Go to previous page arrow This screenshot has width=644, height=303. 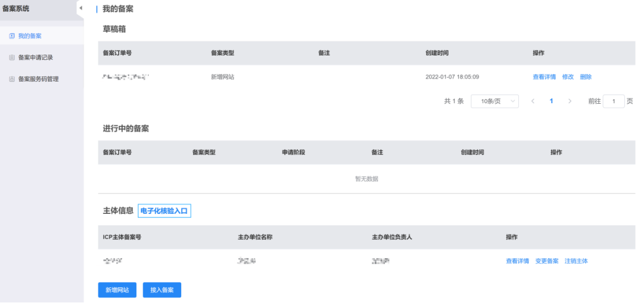pyautogui.click(x=532, y=101)
